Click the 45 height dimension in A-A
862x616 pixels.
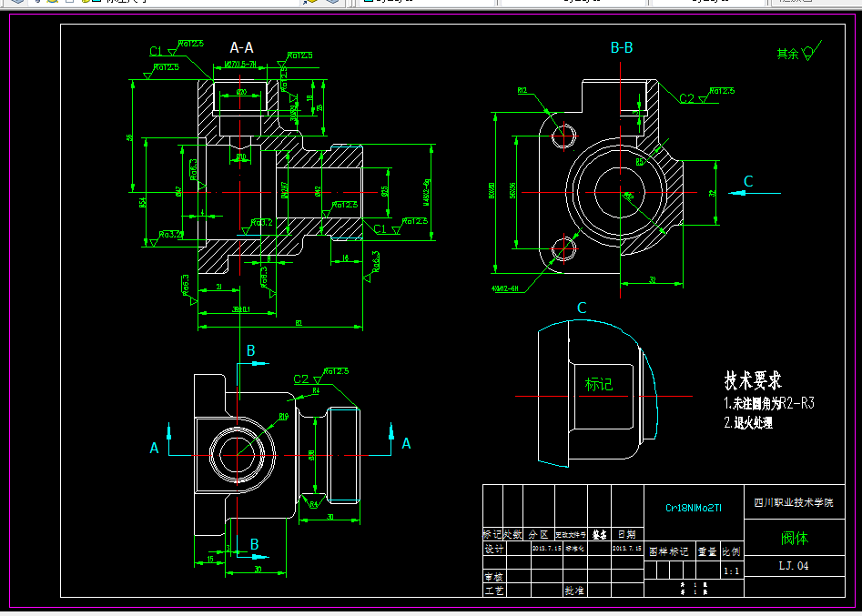tap(130, 137)
